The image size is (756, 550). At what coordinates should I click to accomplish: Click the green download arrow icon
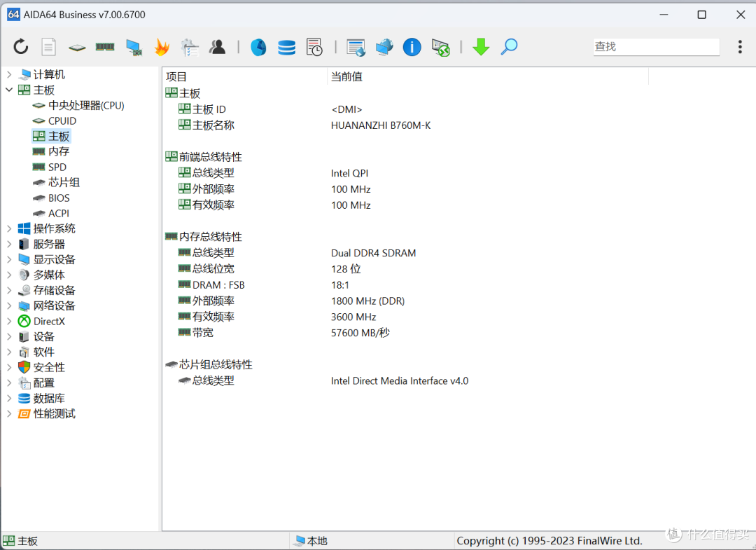click(x=481, y=47)
